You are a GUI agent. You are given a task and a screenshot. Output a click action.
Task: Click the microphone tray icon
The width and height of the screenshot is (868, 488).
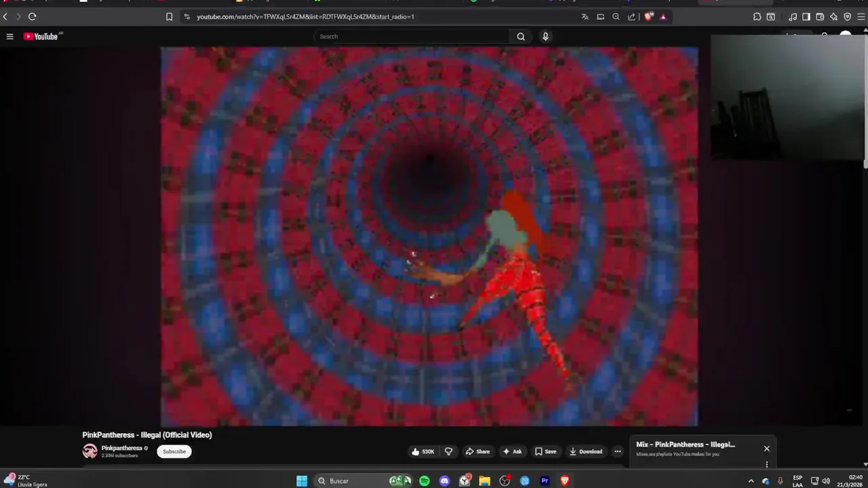coord(781,481)
